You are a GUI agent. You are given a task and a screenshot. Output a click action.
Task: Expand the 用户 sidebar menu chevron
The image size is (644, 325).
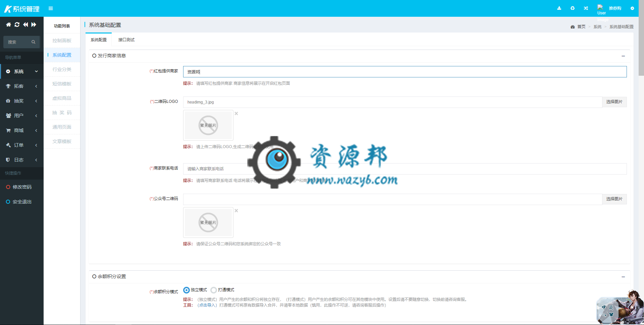(36, 116)
